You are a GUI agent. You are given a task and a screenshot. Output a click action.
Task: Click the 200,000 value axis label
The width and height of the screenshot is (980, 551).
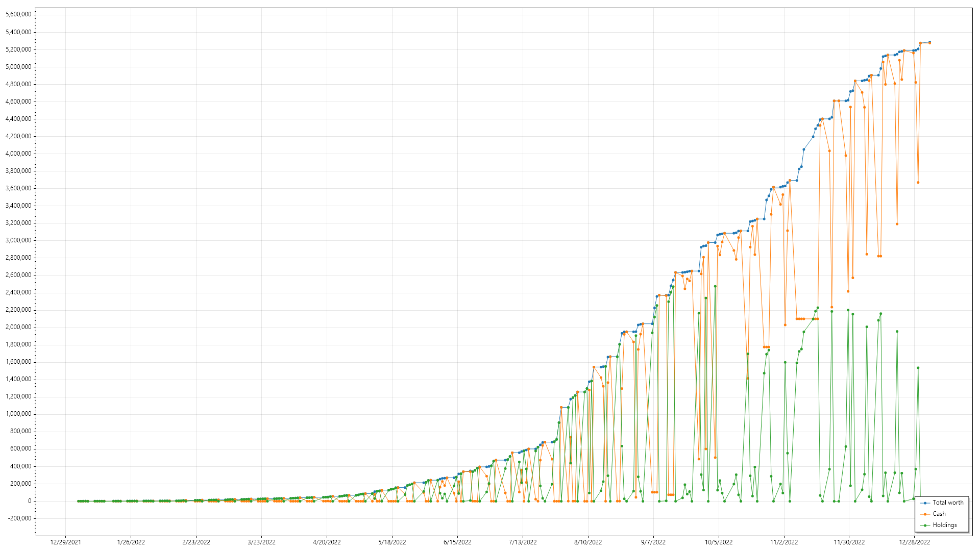21,484
